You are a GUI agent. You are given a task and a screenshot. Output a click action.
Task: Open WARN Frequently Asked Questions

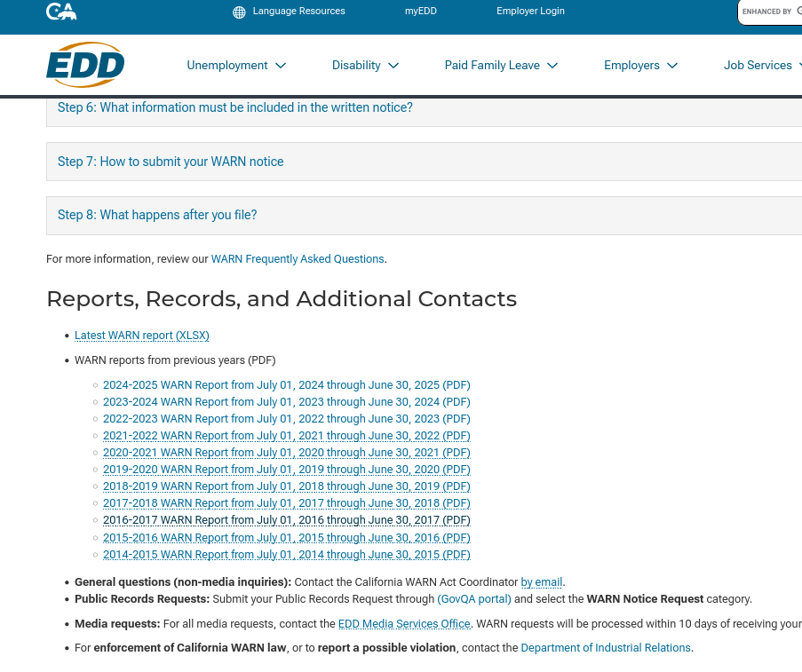click(297, 258)
